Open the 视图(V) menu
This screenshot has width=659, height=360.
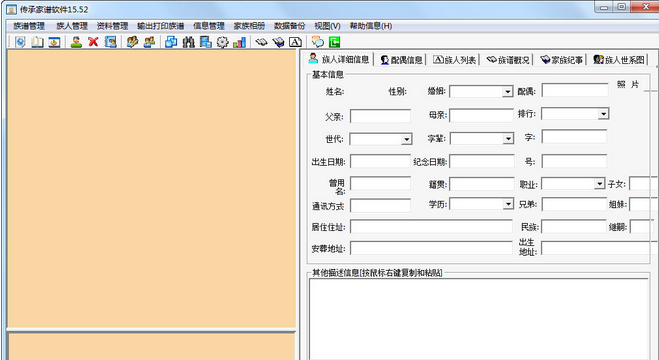pos(327,26)
